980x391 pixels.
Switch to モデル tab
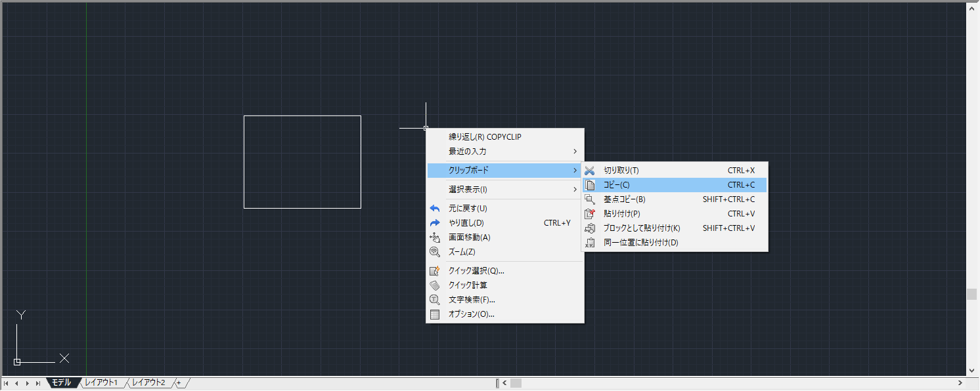click(62, 382)
